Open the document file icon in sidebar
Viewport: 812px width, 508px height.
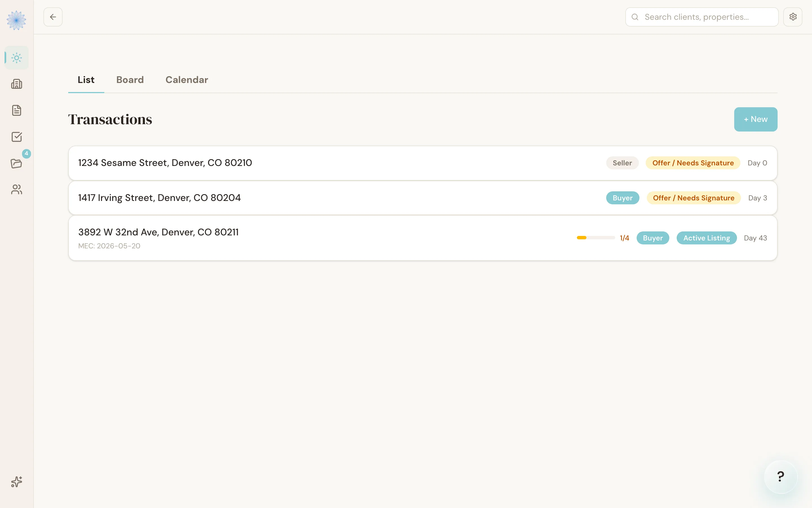tap(16, 110)
